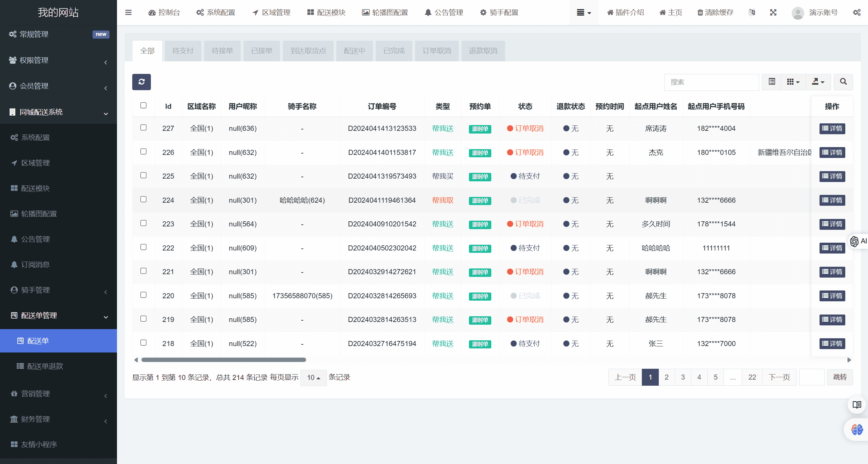Open 轮播图配置 in the sidebar

58,214
